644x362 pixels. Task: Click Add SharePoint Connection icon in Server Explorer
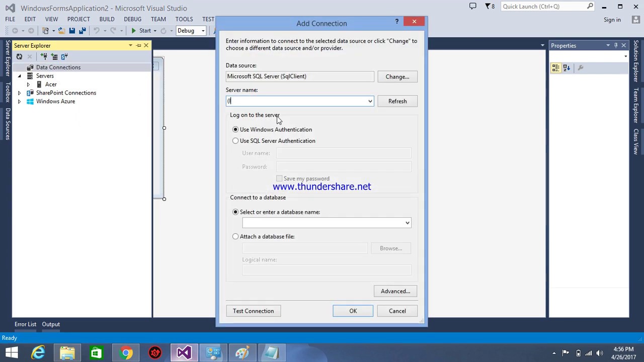click(x=64, y=57)
